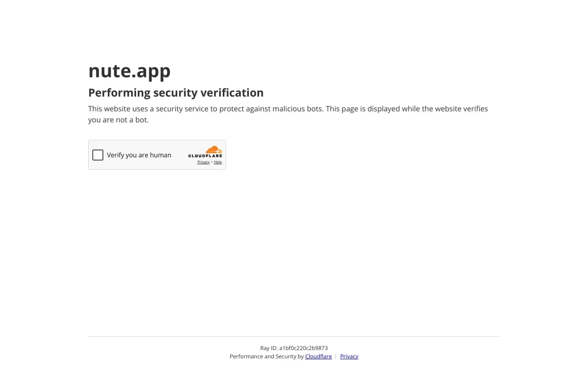Click the sentence starting 'This website uses a security service'
This screenshot has width=588, height=368.
point(206,109)
